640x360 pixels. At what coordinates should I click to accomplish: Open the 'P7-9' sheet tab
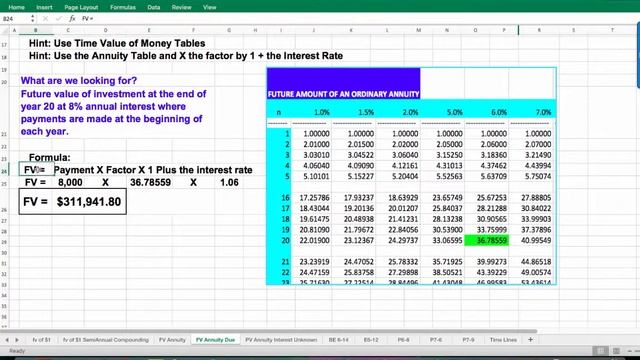(x=468, y=340)
